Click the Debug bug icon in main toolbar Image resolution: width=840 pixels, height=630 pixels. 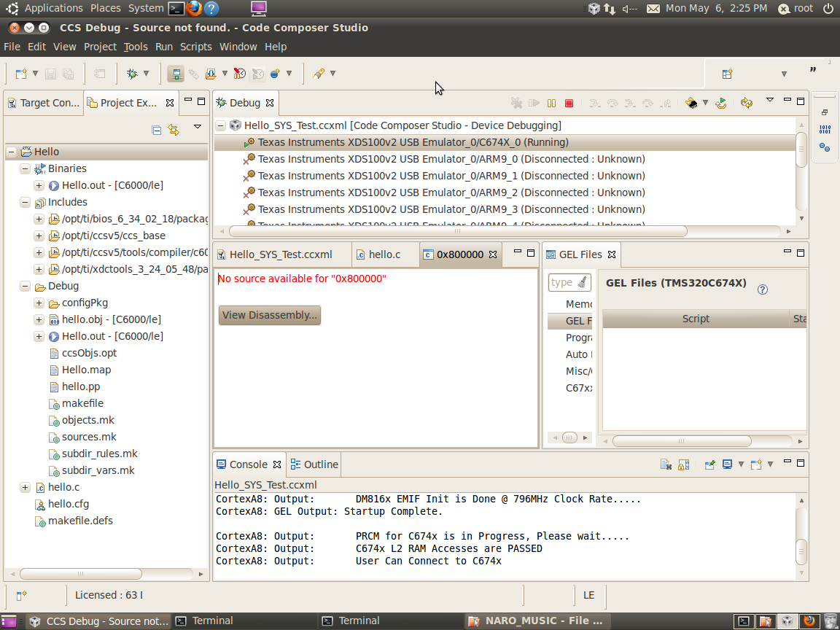point(132,74)
